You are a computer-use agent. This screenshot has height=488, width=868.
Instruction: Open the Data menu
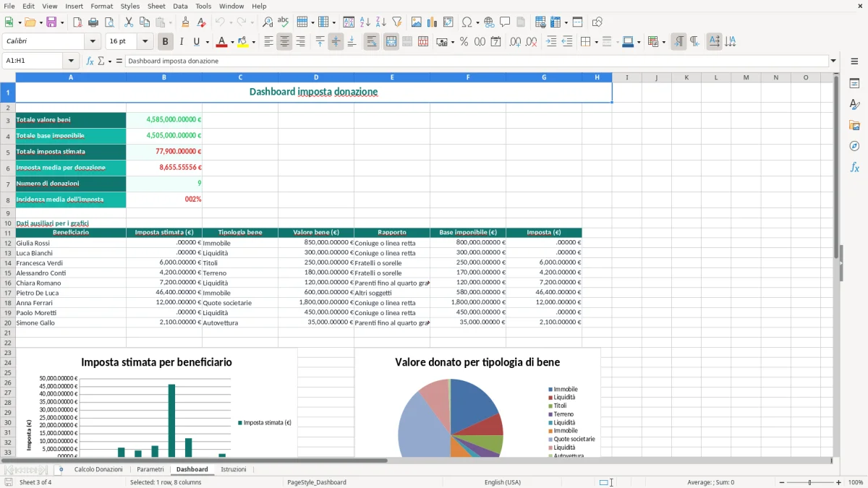click(x=180, y=6)
